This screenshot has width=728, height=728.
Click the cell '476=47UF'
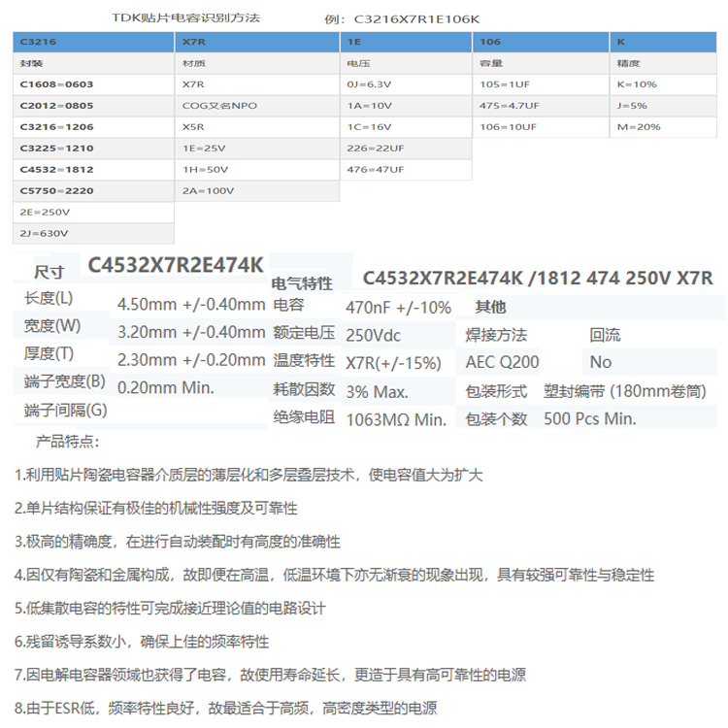[x=407, y=170]
